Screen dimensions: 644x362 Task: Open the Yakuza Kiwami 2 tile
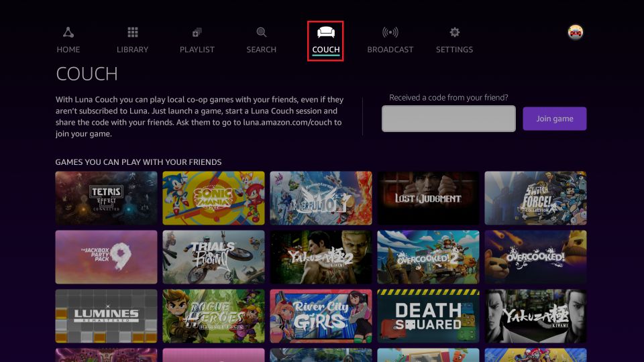point(321,257)
